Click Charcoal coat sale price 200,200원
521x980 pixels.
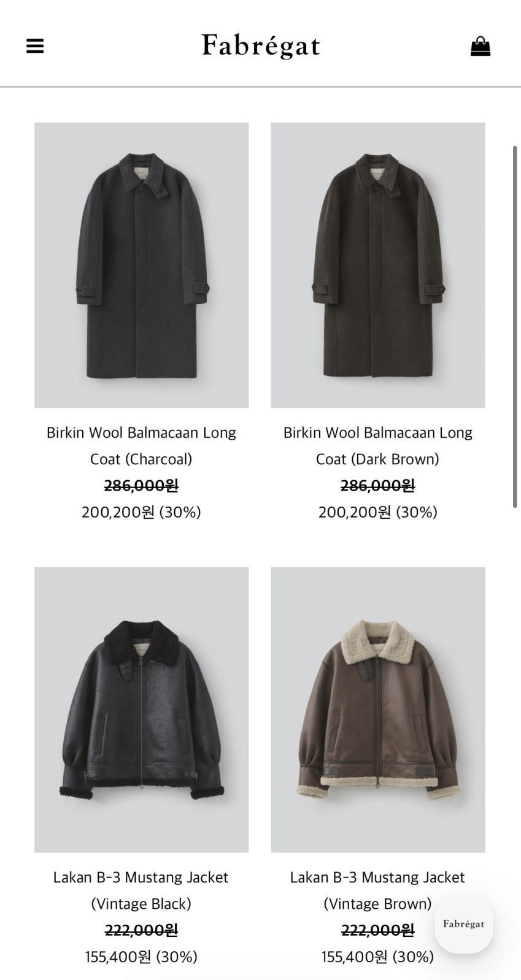(x=118, y=512)
